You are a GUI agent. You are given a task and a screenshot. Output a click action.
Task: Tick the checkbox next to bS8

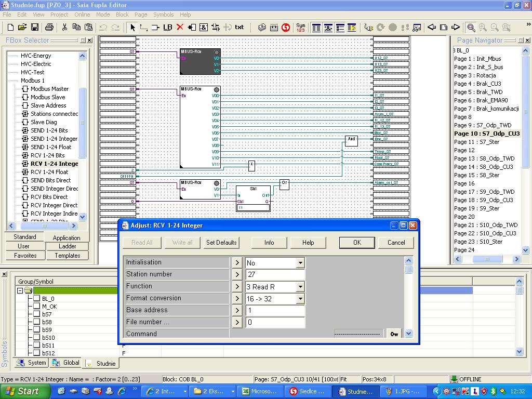click(37, 322)
